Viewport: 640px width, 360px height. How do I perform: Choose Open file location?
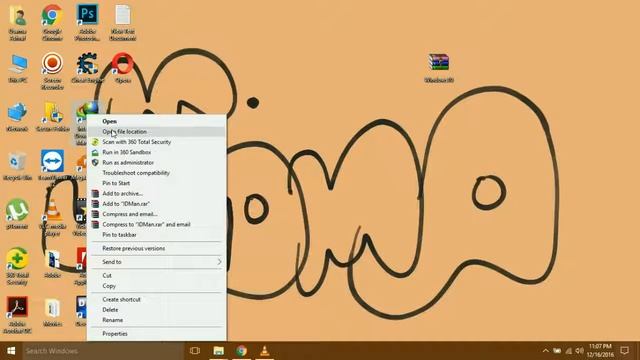tap(157, 131)
